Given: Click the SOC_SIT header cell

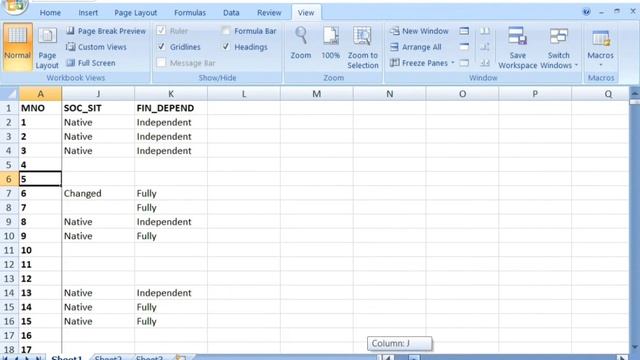Looking at the screenshot, I should 98,108.
